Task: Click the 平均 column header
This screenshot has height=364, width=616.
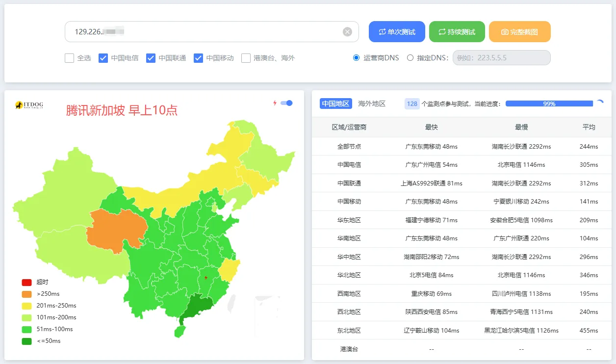Action: pyautogui.click(x=589, y=127)
